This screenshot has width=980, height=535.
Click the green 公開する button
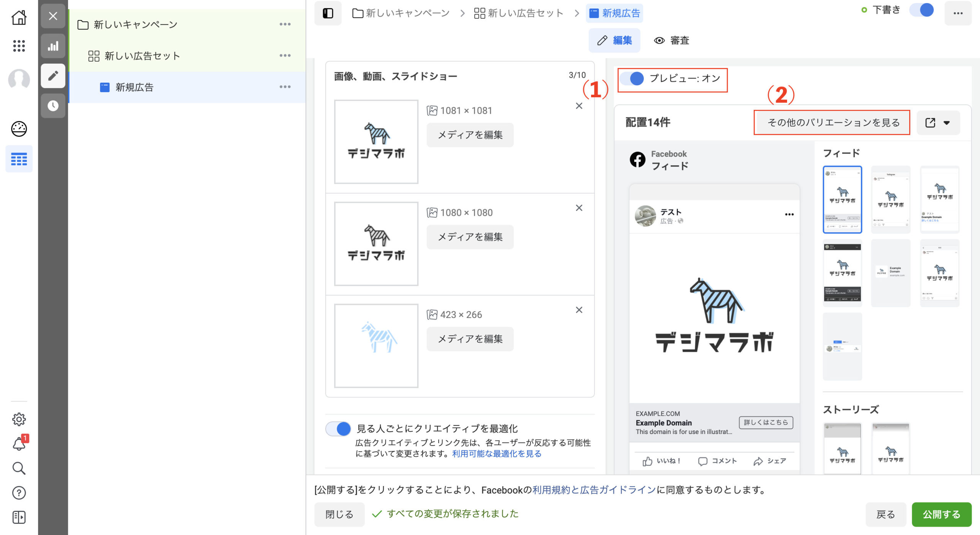pos(941,514)
